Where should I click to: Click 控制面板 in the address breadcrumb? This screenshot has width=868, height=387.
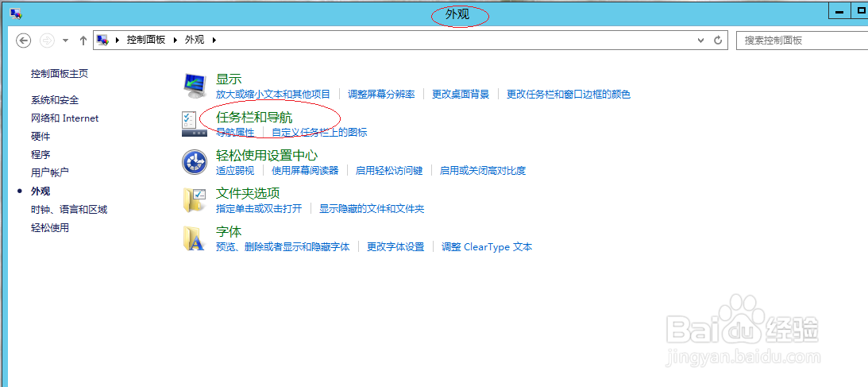coord(146,40)
